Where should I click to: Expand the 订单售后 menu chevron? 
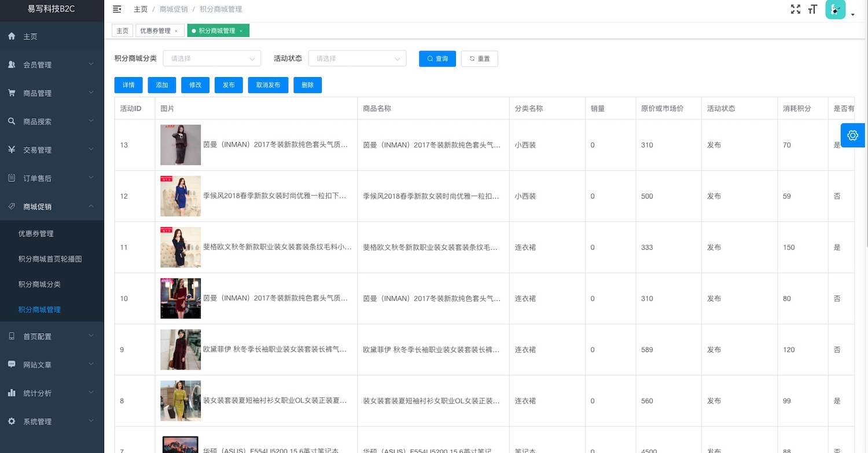coord(91,178)
